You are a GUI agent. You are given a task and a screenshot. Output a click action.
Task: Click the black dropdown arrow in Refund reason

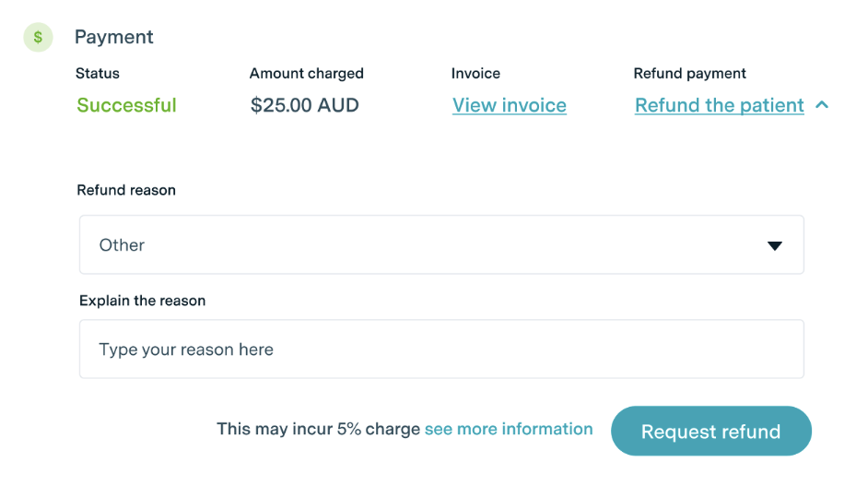pos(775,245)
